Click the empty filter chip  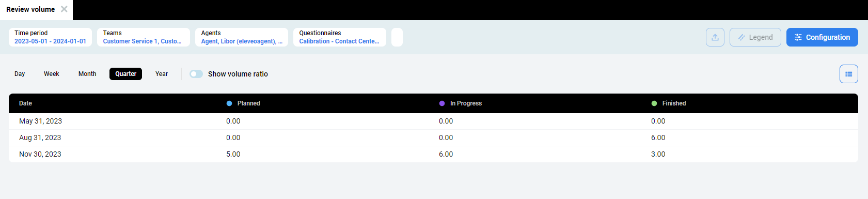pos(397,37)
